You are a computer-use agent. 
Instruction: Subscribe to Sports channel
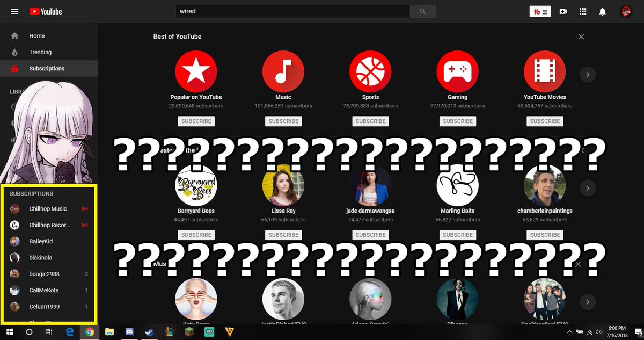[x=370, y=121]
